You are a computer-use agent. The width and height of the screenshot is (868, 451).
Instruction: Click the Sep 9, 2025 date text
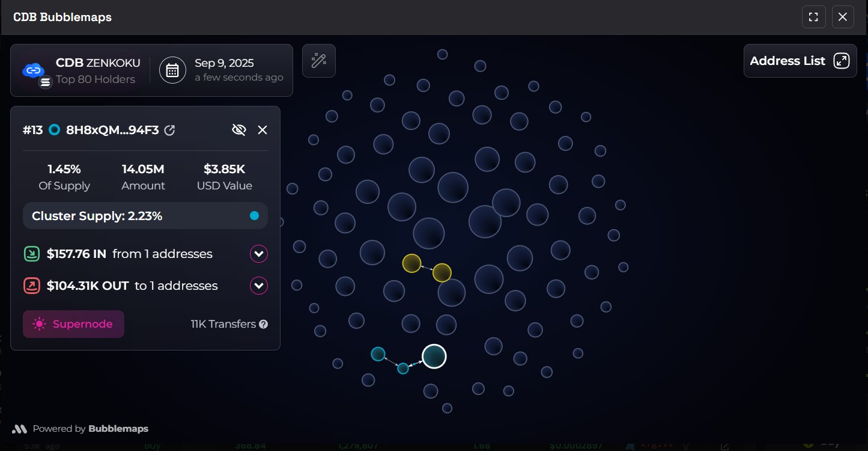click(224, 63)
